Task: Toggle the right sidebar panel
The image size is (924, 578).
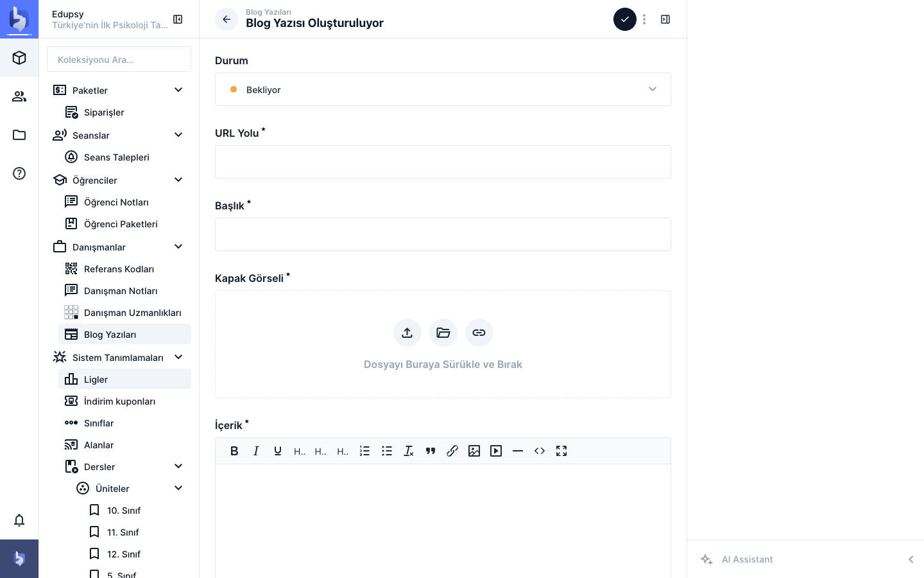Action: click(665, 19)
